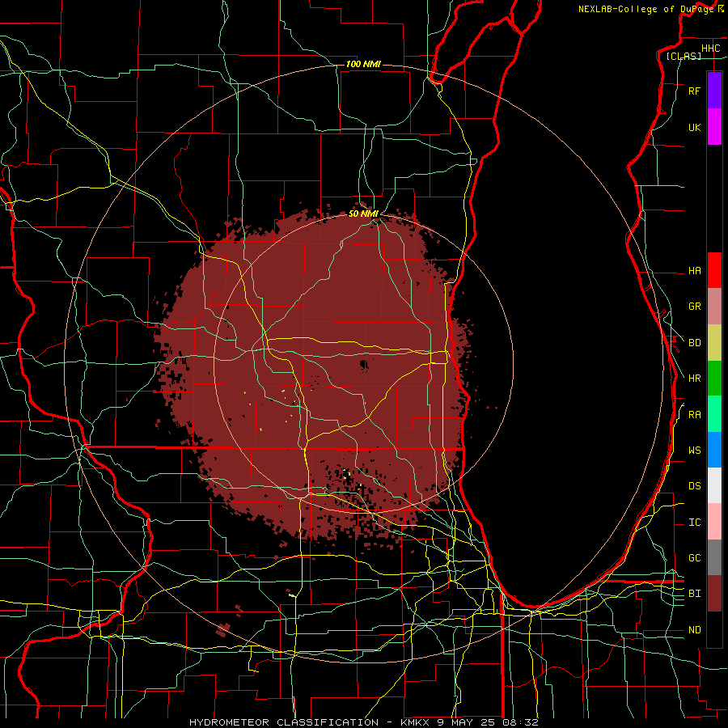
Task: Click the UK magenta legend swatch
Action: [x=714, y=127]
